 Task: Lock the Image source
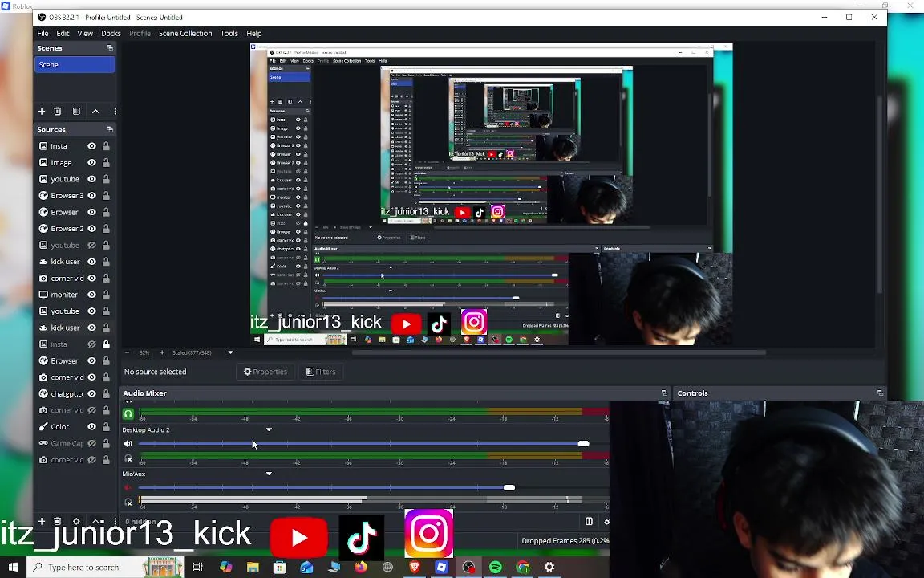[x=106, y=162]
